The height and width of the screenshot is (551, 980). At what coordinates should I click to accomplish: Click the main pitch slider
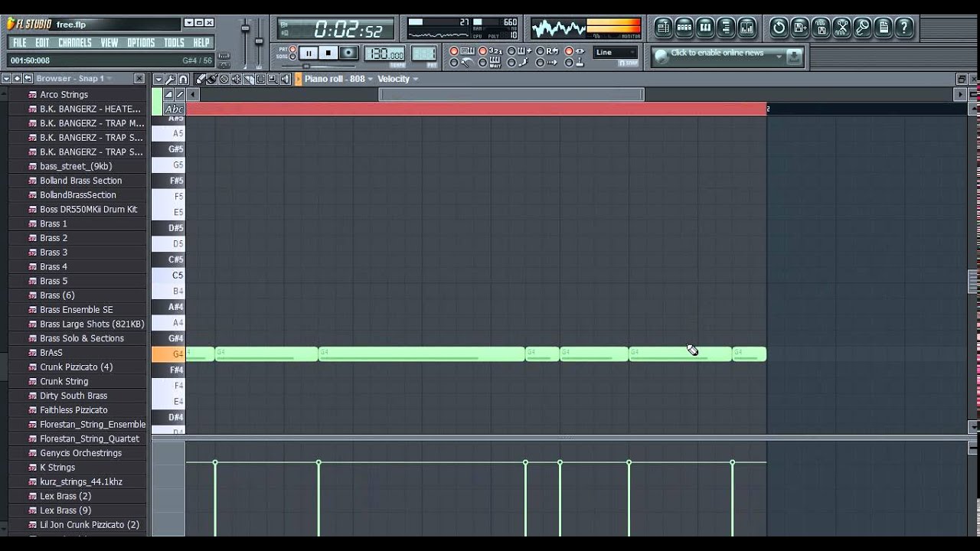point(259,42)
